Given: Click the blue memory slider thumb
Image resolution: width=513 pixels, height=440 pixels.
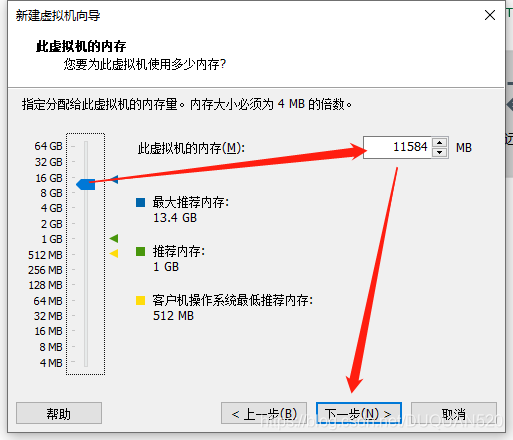Looking at the screenshot, I should click(x=86, y=184).
